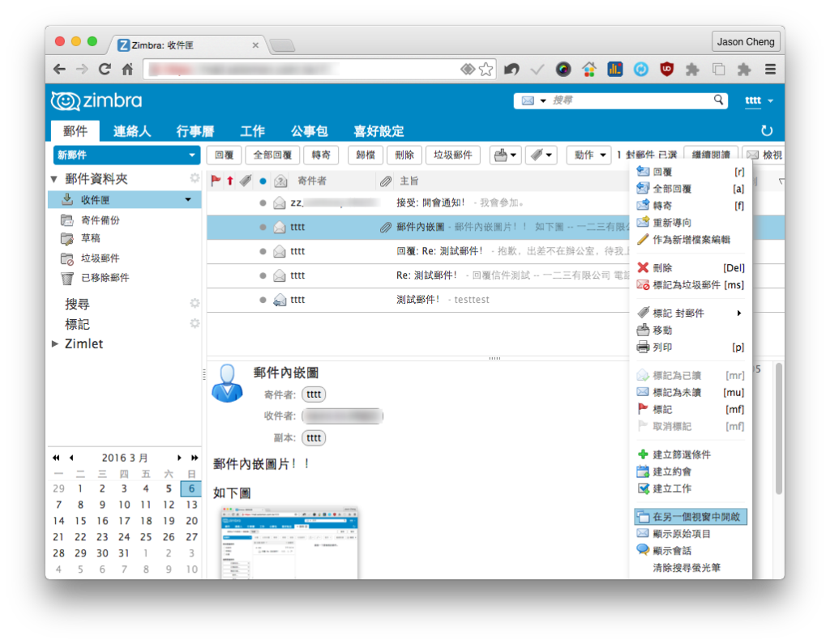Click the Searches section gear icon
The width and height of the screenshot is (830, 644).
coord(195,303)
